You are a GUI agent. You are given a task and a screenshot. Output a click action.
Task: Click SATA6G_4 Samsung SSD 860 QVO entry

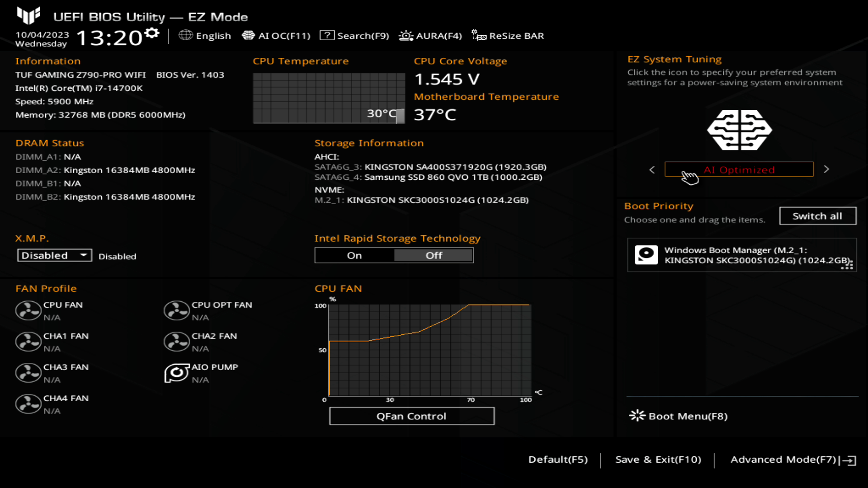point(428,178)
